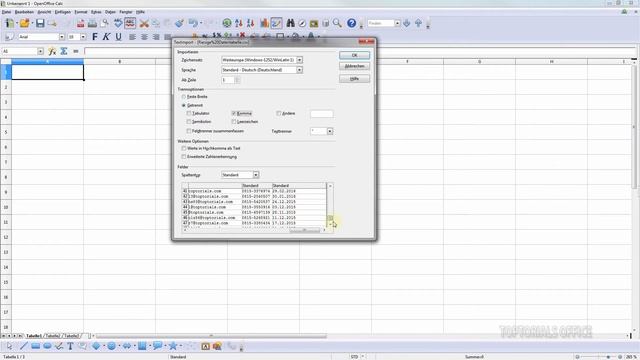Open Name Box cell reference dropdown

tap(40, 51)
